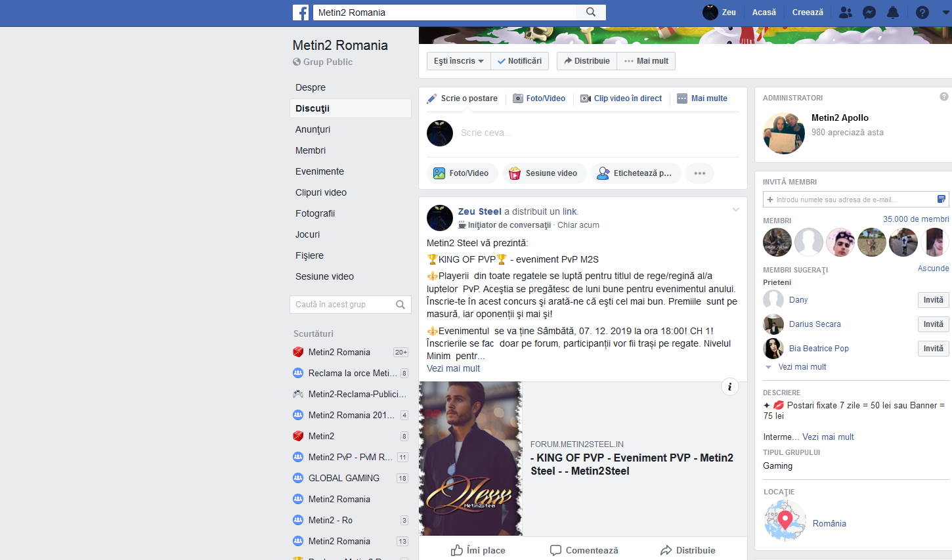Invite Darius Secara with Invită button

(933, 324)
